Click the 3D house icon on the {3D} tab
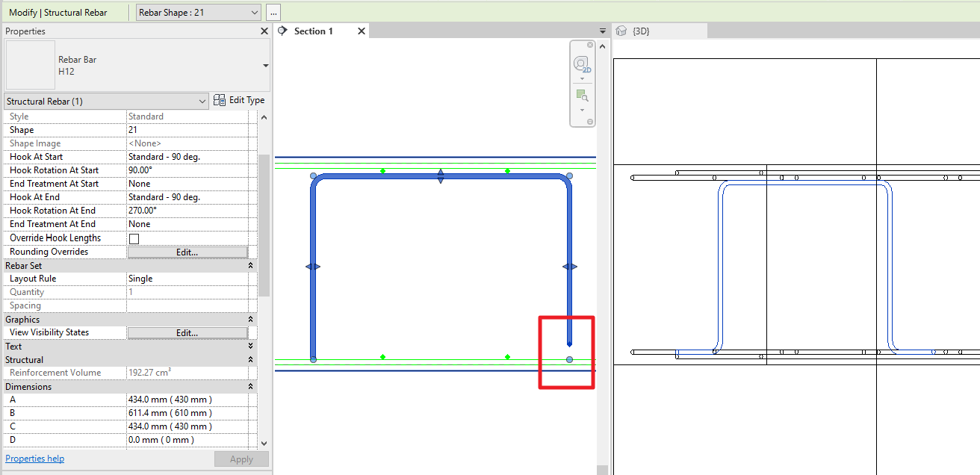The image size is (980, 475). pos(622,31)
